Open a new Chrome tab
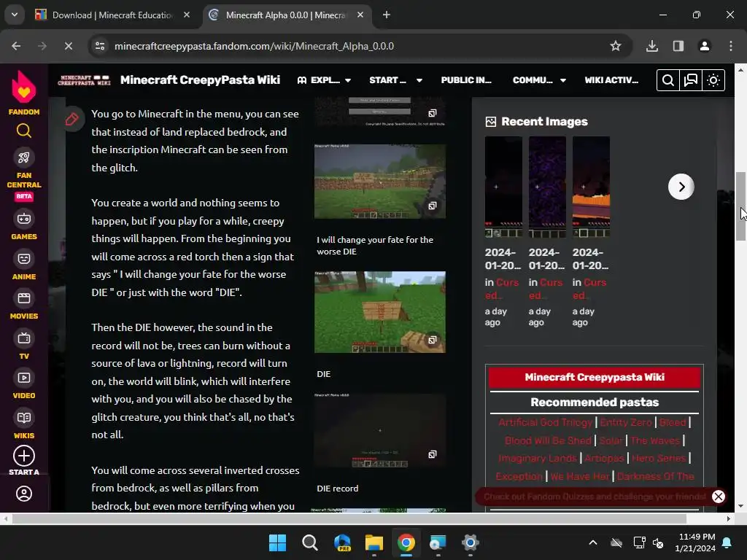The image size is (747, 560). tap(387, 15)
